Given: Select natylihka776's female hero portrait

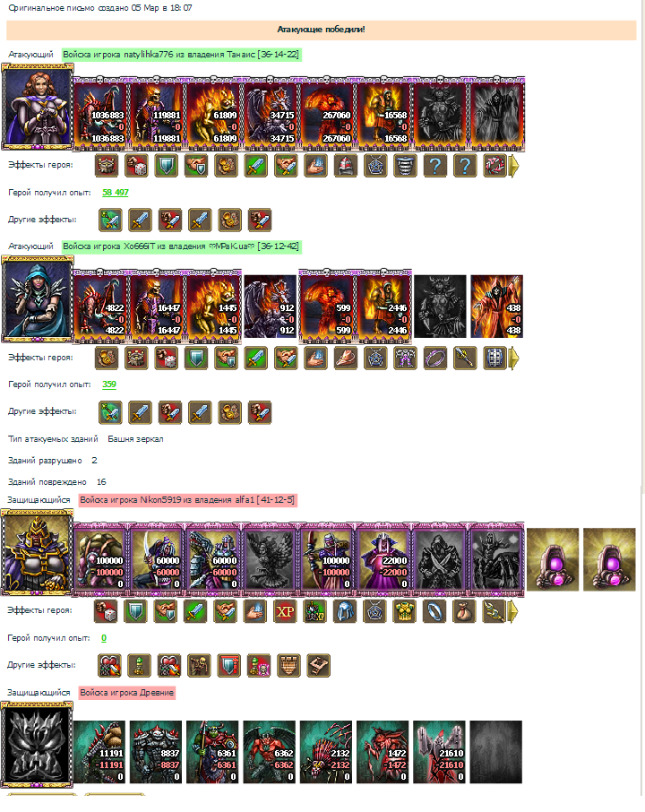Looking at the screenshot, I should 38,107.
